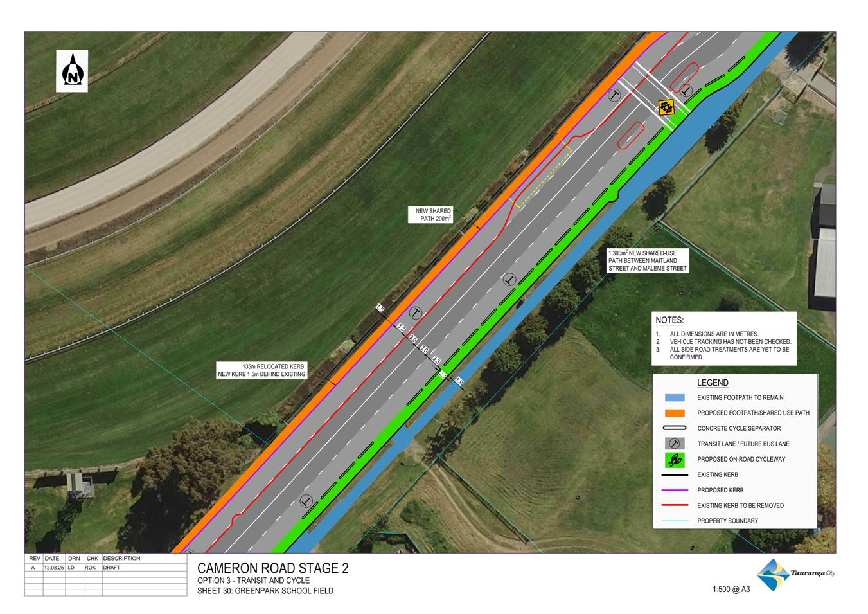Click the 135m Relocated Kerb callout label
Viewport: 868px width, 614px height.
pos(261,370)
